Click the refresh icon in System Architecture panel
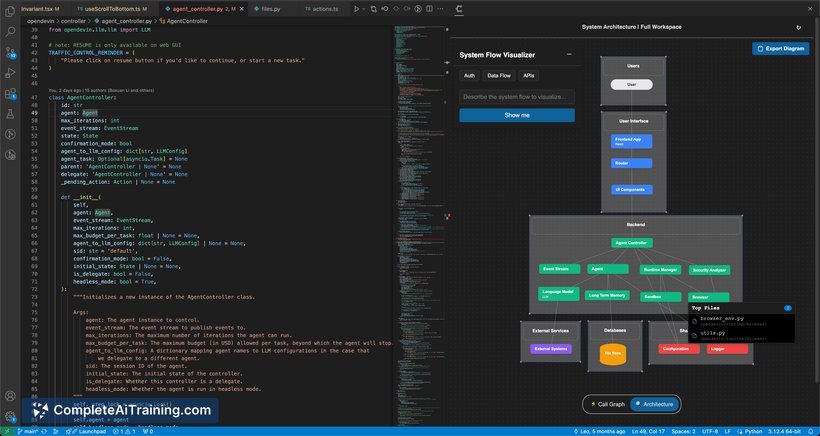 (799, 27)
